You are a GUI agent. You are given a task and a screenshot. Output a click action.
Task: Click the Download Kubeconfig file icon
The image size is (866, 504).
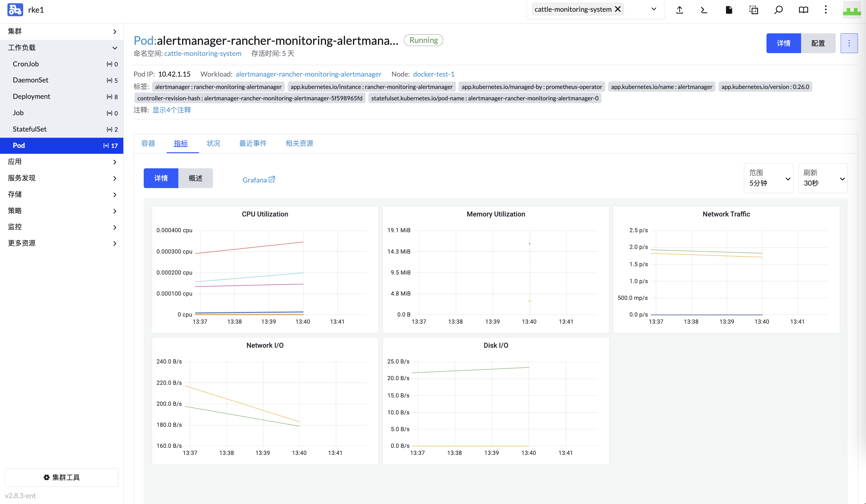729,10
